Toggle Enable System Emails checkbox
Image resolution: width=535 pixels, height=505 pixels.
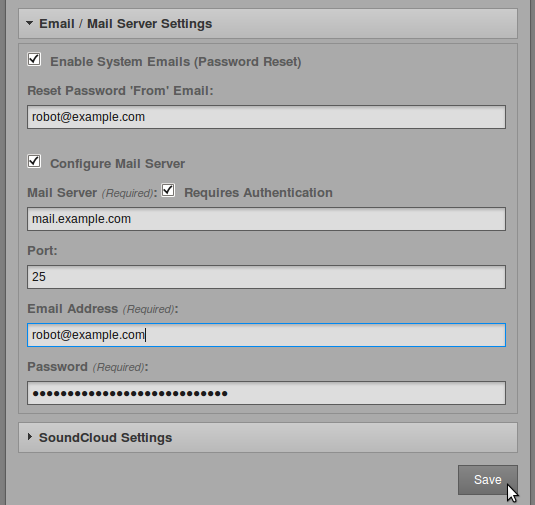tap(34, 59)
